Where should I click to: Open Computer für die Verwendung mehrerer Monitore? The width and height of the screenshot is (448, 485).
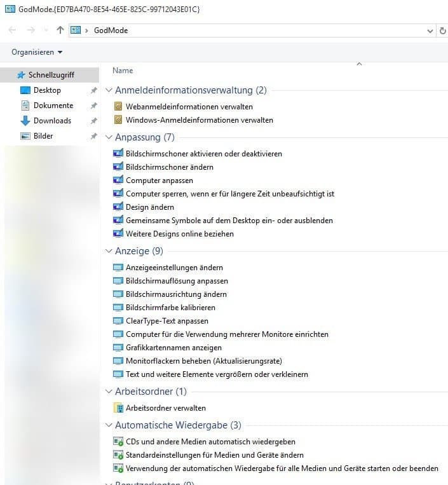pyautogui.click(x=227, y=334)
